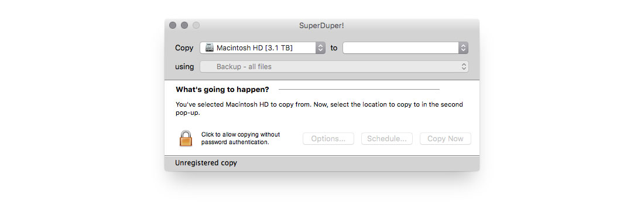Click the Options... button
Image resolution: width=644 pixels, height=218 pixels.
coord(328,139)
